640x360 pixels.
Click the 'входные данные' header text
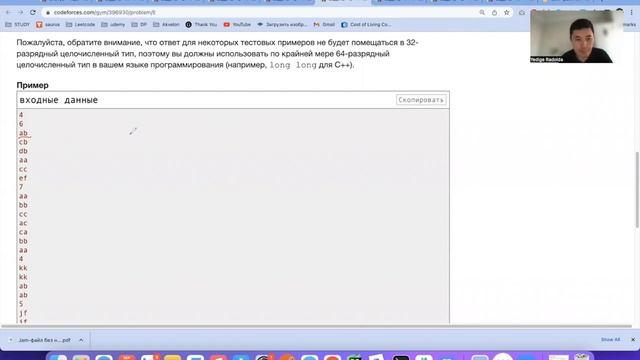click(x=59, y=100)
